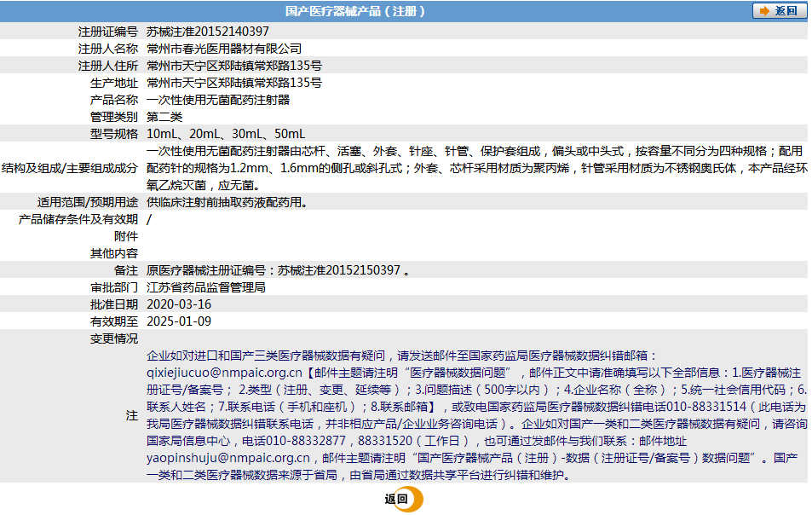The height and width of the screenshot is (515, 812).
Task: Click the 批准日期 field label
Action: [x=114, y=304]
